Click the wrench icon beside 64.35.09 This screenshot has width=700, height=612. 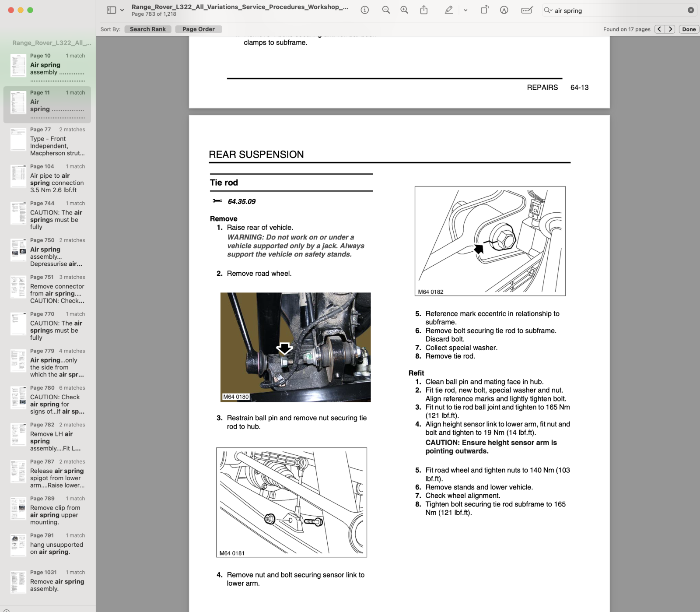(x=217, y=201)
